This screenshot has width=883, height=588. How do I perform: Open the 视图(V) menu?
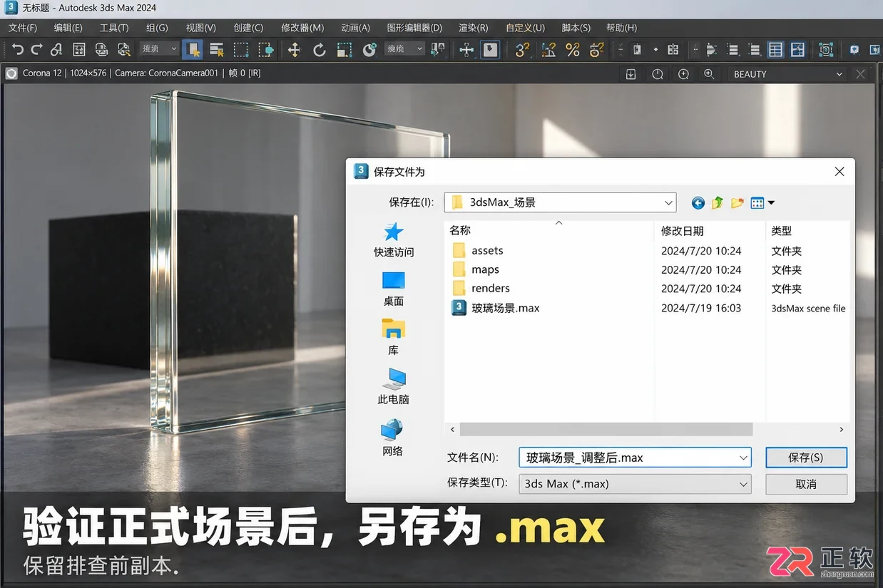click(200, 28)
